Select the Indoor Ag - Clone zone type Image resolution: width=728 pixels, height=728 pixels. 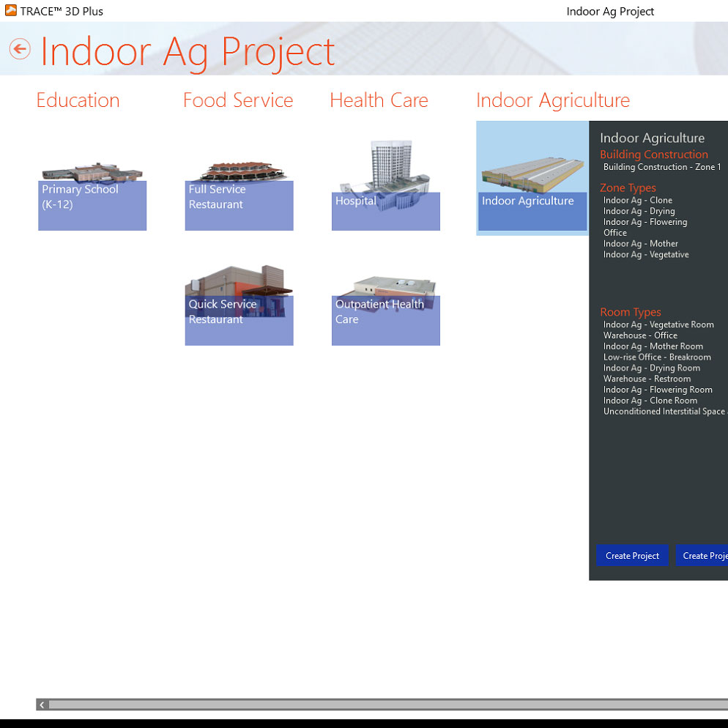[637, 200]
